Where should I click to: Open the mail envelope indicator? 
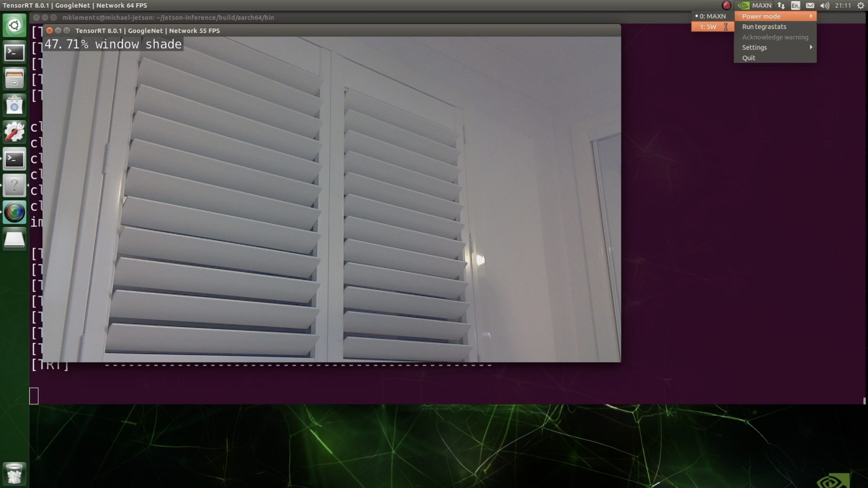810,5
